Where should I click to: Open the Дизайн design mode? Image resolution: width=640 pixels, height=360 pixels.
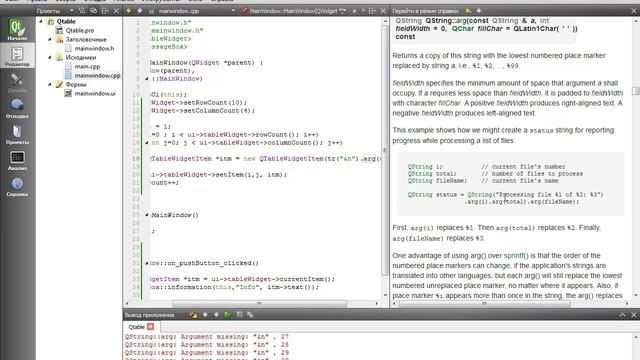(x=17, y=82)
